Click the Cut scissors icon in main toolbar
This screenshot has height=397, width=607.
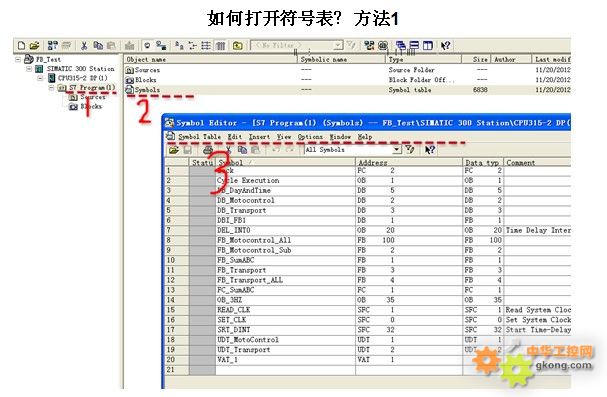point(84,46)
